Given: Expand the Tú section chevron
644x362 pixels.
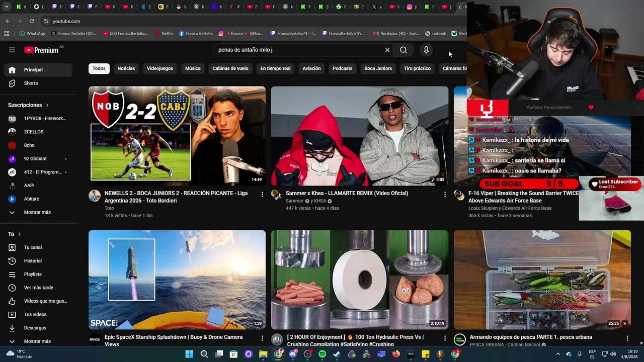Looking at the screenshot, I should point(20,234).
